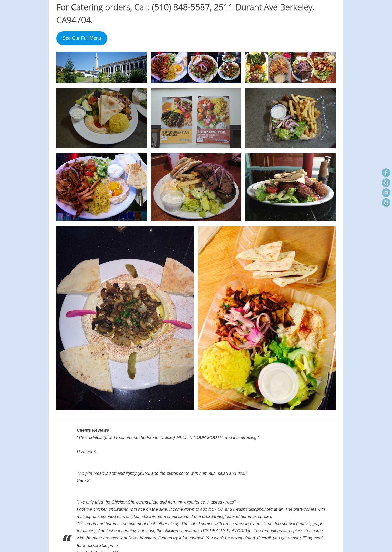
Task: Open the falafel salad plate photo
Action: click(x=290, y=187)
